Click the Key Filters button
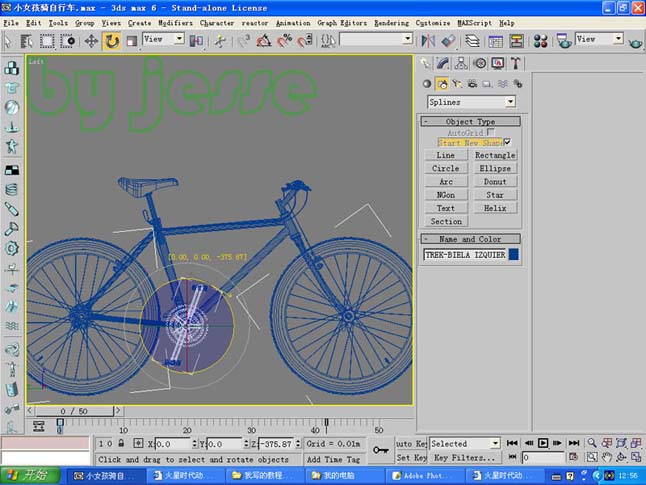The image size is (646, 485). click(464, 457)
